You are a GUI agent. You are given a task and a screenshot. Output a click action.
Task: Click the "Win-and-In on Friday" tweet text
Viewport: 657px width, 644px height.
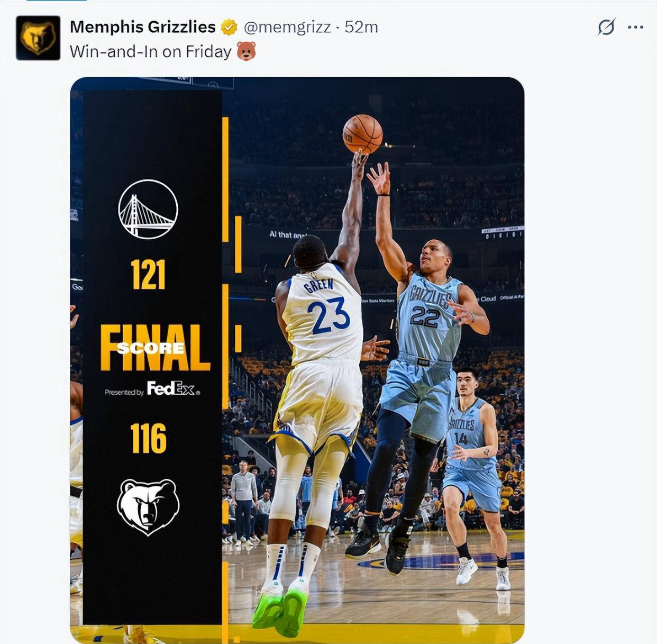tap(151, 51)
